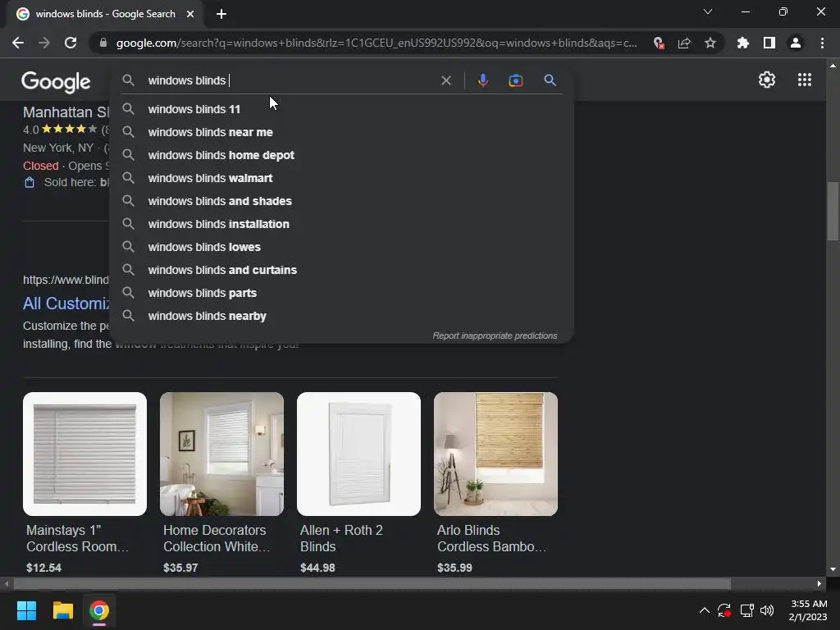Click the Home Decorators Collection White title
Screen dimensions: 840x630
click(217, 538)
